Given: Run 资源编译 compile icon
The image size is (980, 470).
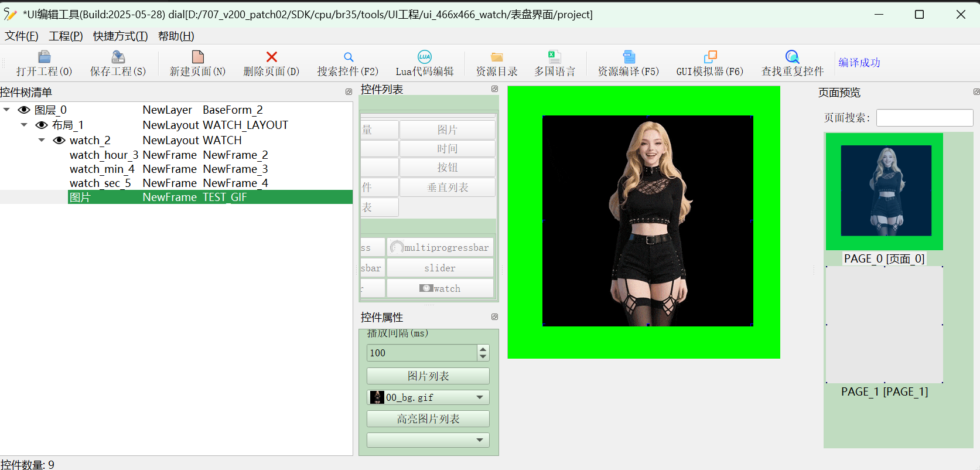Looking at the screenshot, I should (629, 57).
